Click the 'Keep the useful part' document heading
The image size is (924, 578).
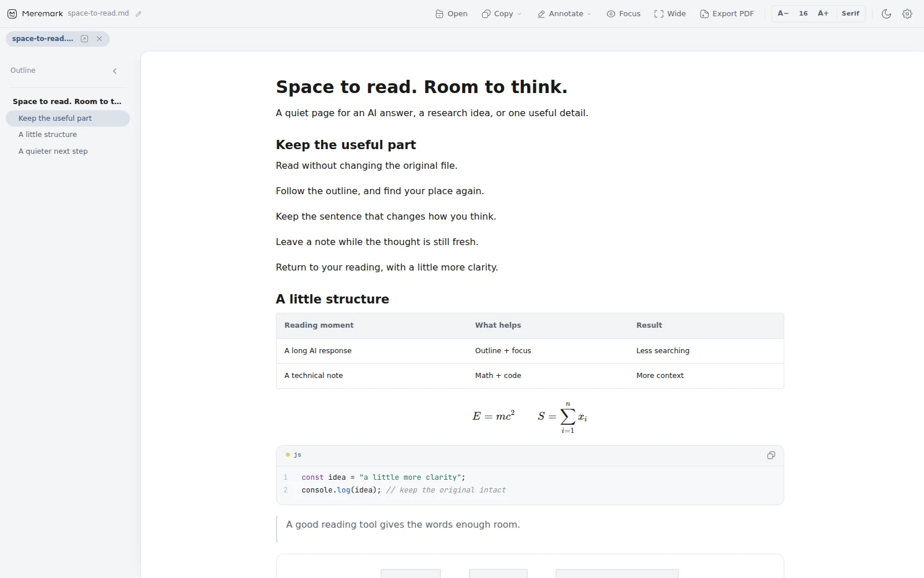(346, 145)
